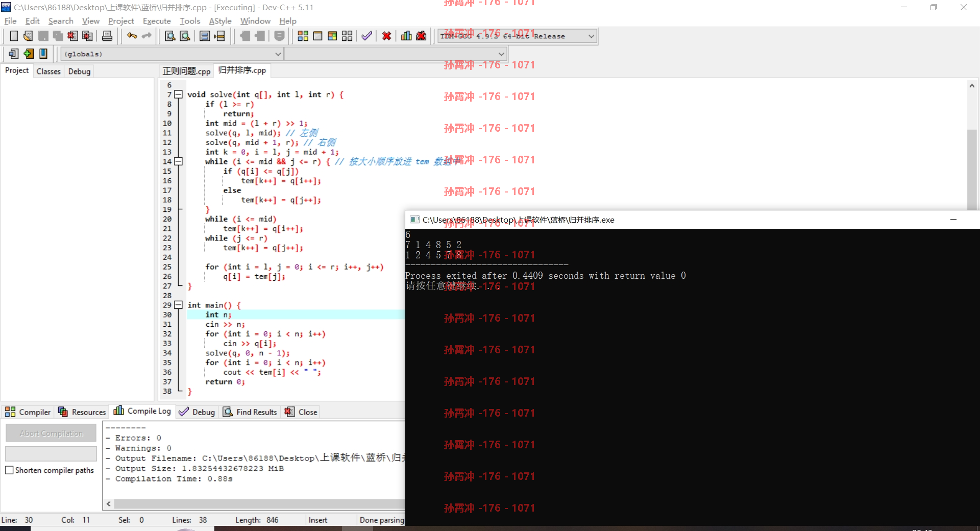Screen dimensions: 980x531
Task: Click the Close tab in bottom panel
Action: (301, 412)
